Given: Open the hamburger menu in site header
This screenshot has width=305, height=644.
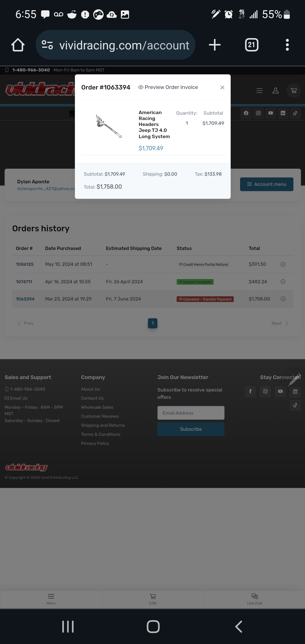Looking at the screenshot, I should coord(259,91).
